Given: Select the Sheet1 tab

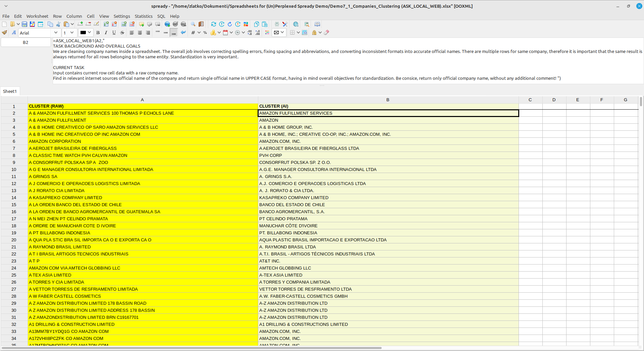Looking at the screenshot, I should (10, 91).
